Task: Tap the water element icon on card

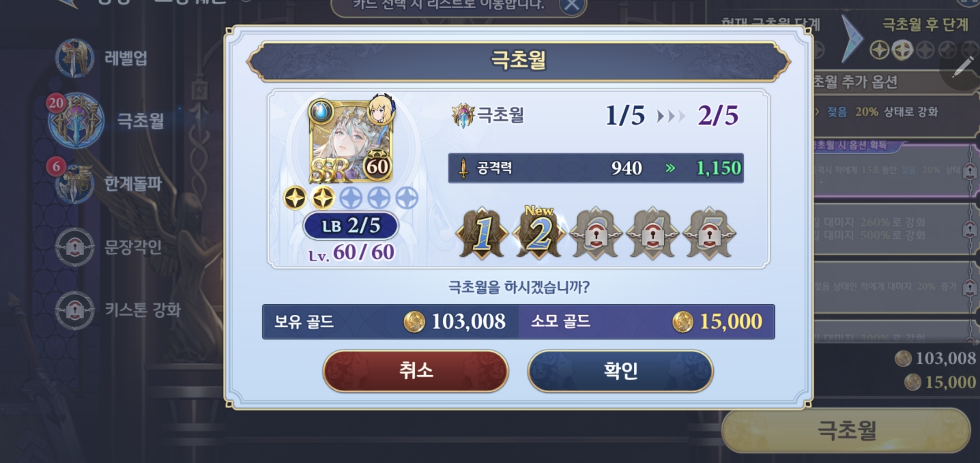Action: [321, 111]
